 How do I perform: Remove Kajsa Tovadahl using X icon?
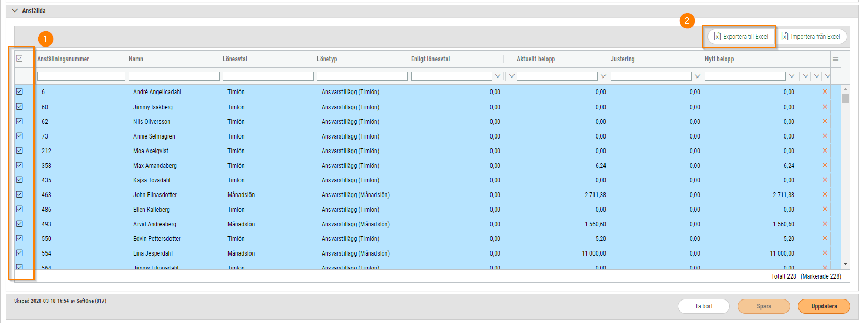[825, 180]
